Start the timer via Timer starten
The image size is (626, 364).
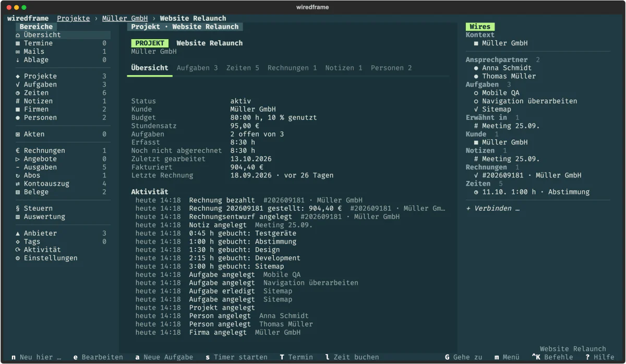click(x=236, y=357)
